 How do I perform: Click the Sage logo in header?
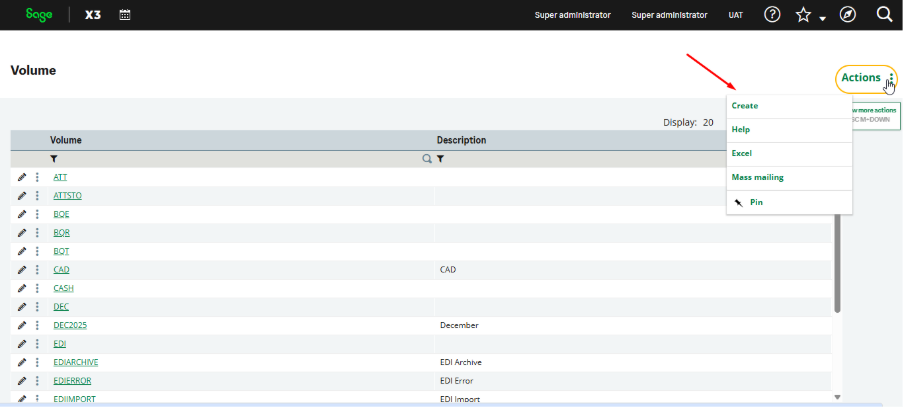pos(39,15)
